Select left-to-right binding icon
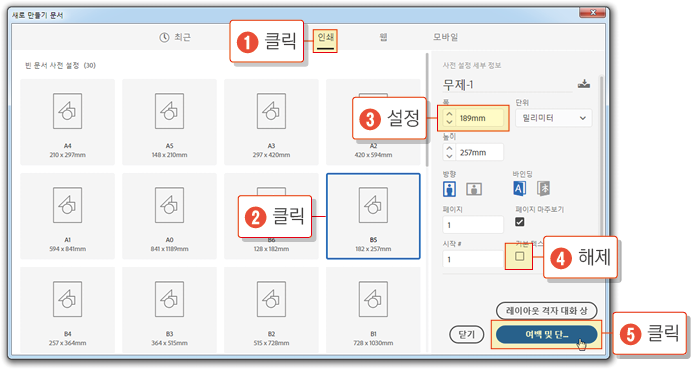691x370 pixels. (520, 189)
